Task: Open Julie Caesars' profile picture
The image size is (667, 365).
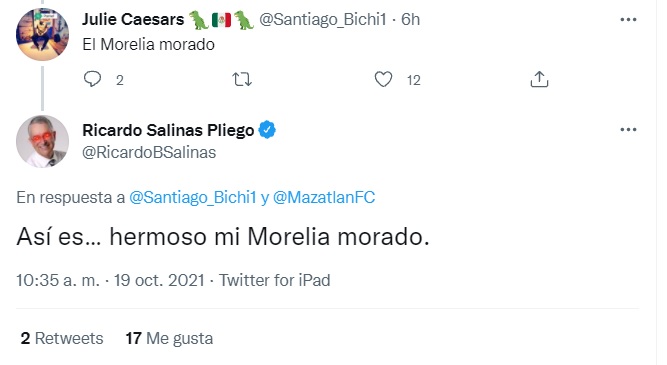Action: (x=42, y=34)
